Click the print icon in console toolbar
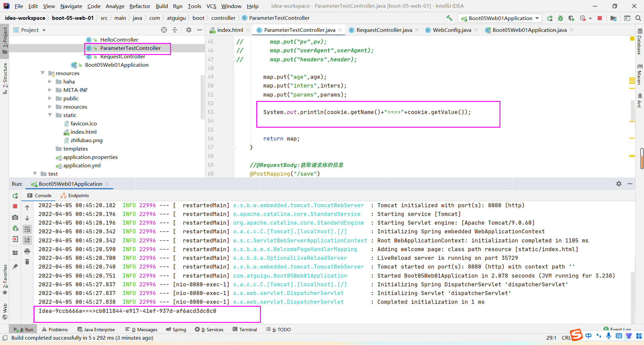The width and height of the screenshot is (644, 345). 27,251
